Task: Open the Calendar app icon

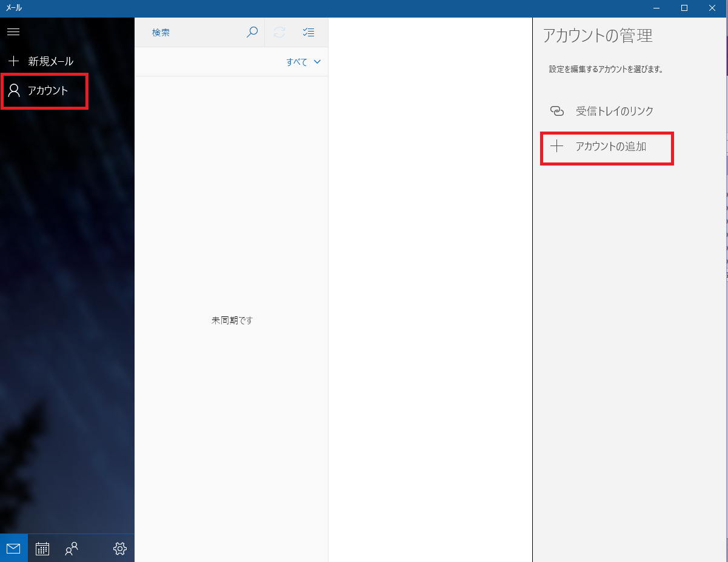Action: pos(42,549)
